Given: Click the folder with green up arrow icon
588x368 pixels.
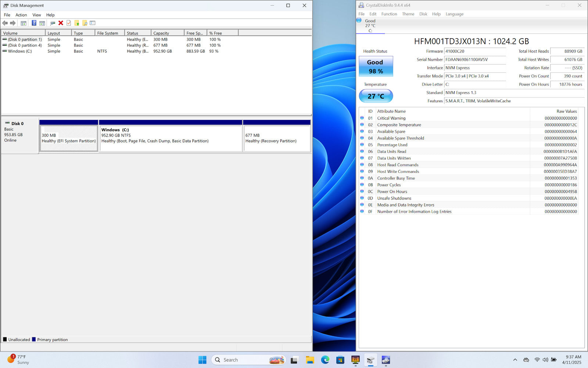Looking at the screenshot, I should point(77,23).
